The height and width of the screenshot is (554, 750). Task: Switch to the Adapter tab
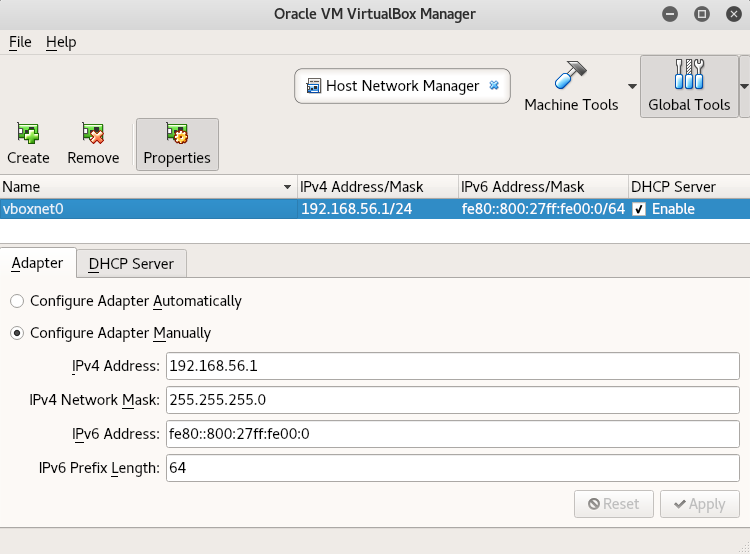(x=38, y=263)
